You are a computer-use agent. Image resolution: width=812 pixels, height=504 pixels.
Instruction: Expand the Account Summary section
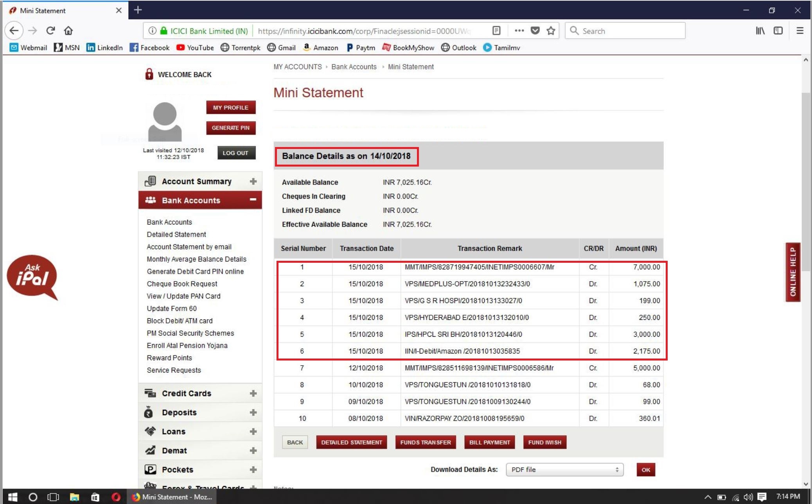(253, 181)
